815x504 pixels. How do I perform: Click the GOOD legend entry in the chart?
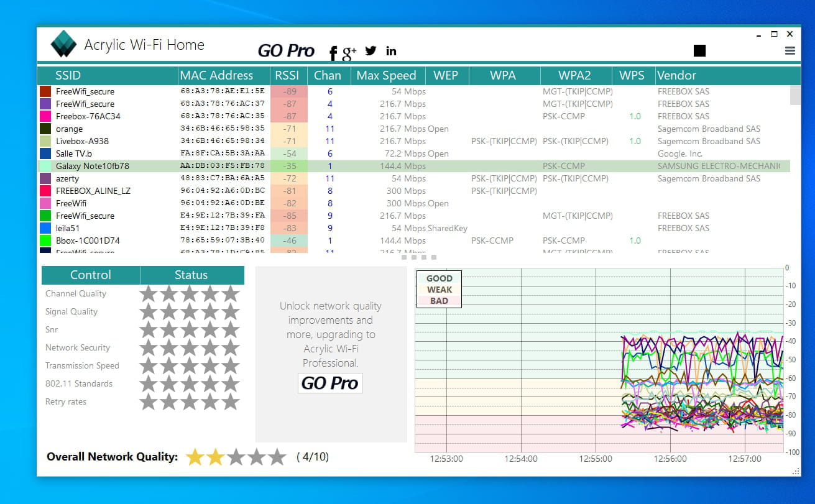[439, 278]
